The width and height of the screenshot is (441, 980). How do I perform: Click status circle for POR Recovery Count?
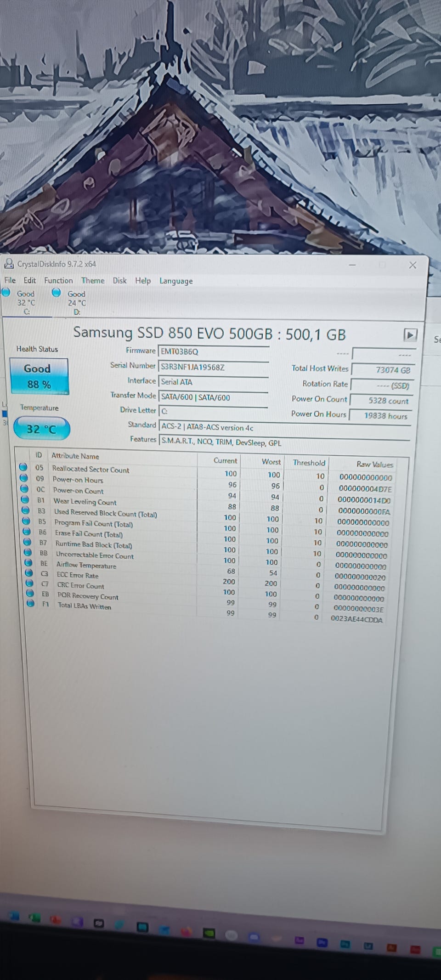(x=30, y=593)
